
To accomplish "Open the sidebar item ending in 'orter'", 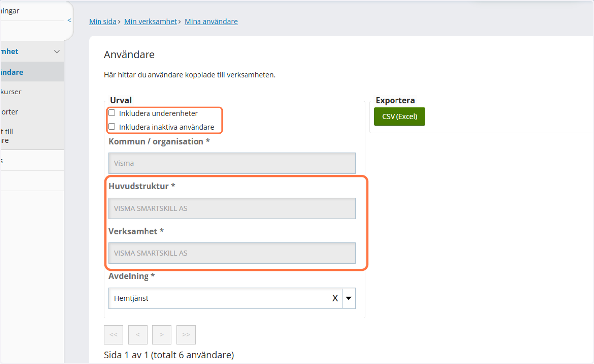I will click(32, 112).
